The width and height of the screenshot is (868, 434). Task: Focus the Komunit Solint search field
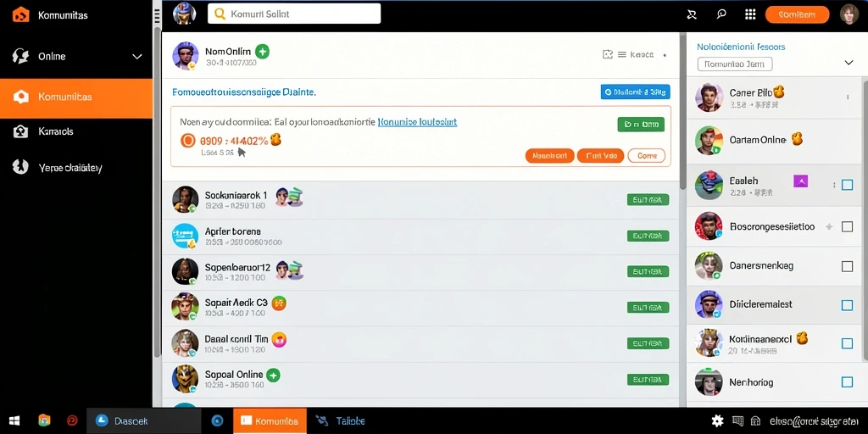coord(294,14)
